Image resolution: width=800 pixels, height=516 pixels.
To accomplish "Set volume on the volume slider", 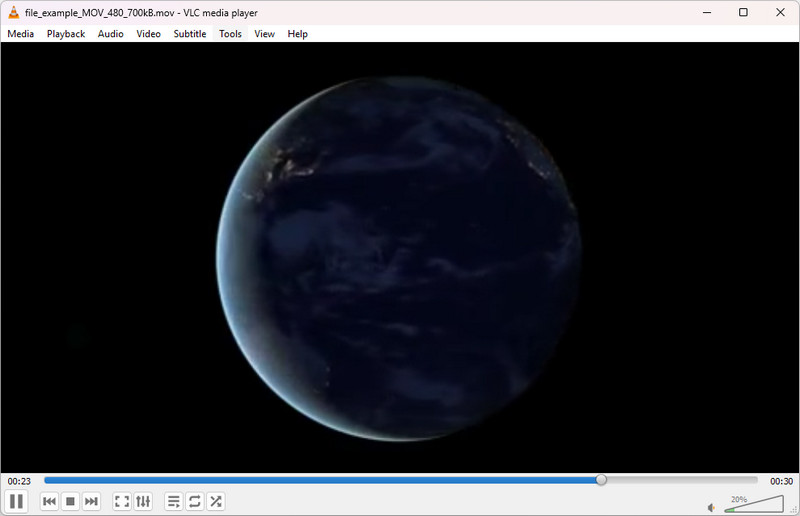I will (754, 504).
